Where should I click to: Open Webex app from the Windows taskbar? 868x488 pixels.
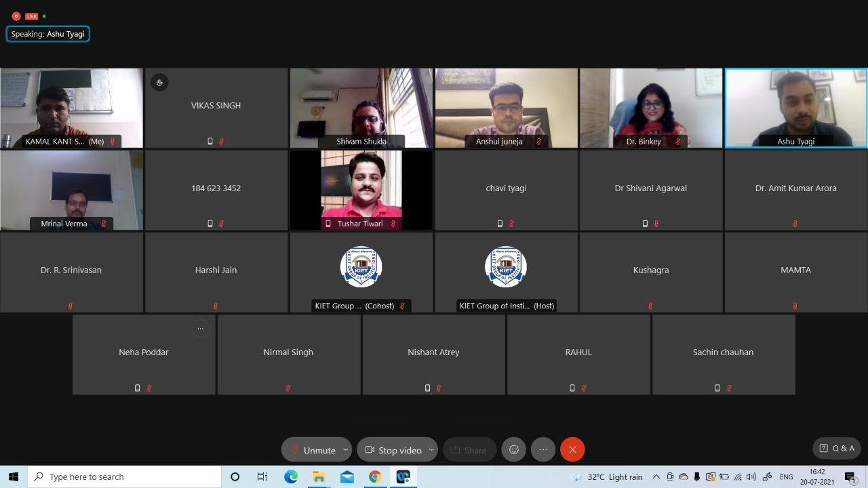[x=403, y=476]
